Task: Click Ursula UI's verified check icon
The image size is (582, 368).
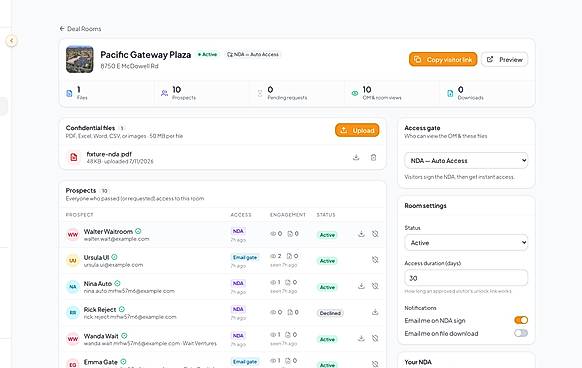Action: coord(114,257)
